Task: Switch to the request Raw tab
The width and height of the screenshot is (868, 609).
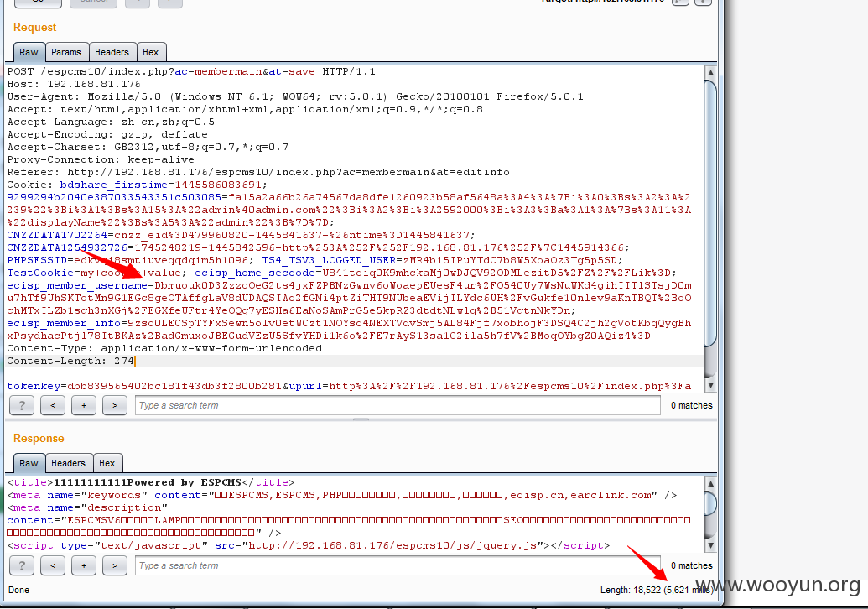Action: coord(29,52)
